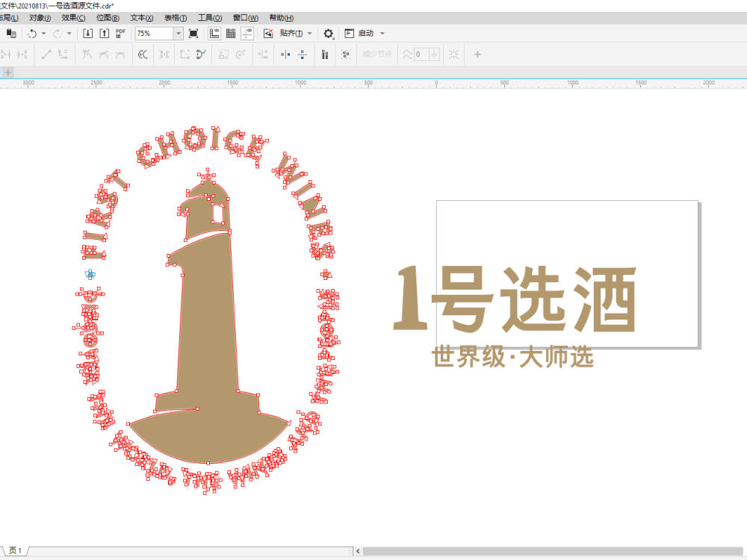Viewport: 747px width, 560px height.
Task: Click the paste clipboard icon
Action: click(x=11, y=34)
